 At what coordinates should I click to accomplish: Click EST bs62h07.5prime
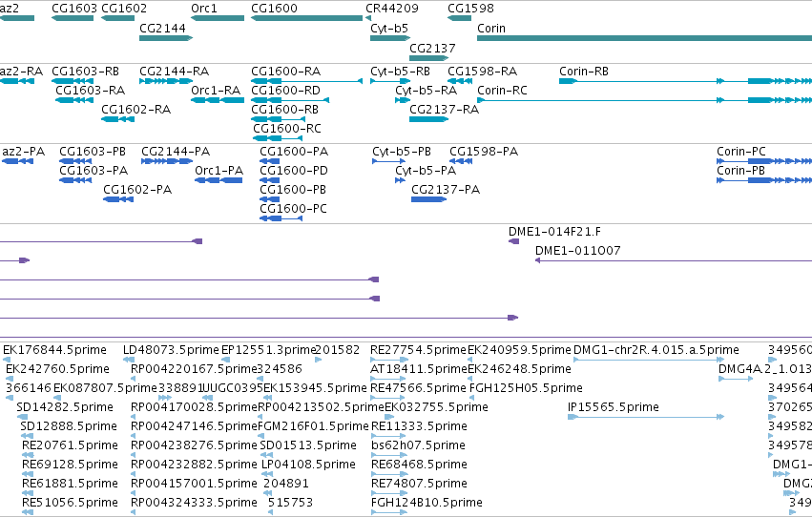point(418,445)
